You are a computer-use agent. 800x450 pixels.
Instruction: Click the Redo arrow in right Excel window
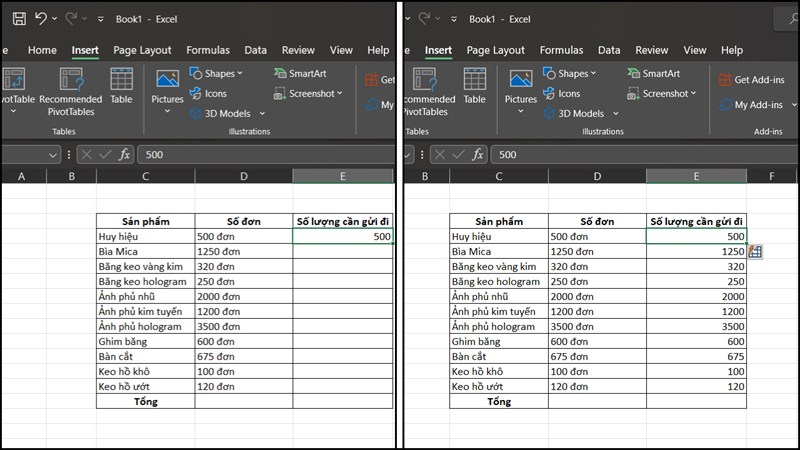pos(424,19)
